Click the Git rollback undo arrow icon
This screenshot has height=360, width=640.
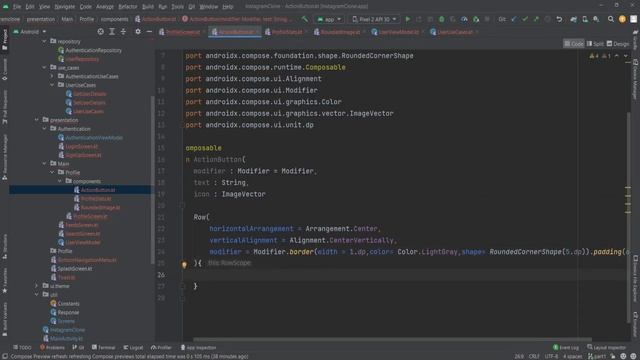559,19
